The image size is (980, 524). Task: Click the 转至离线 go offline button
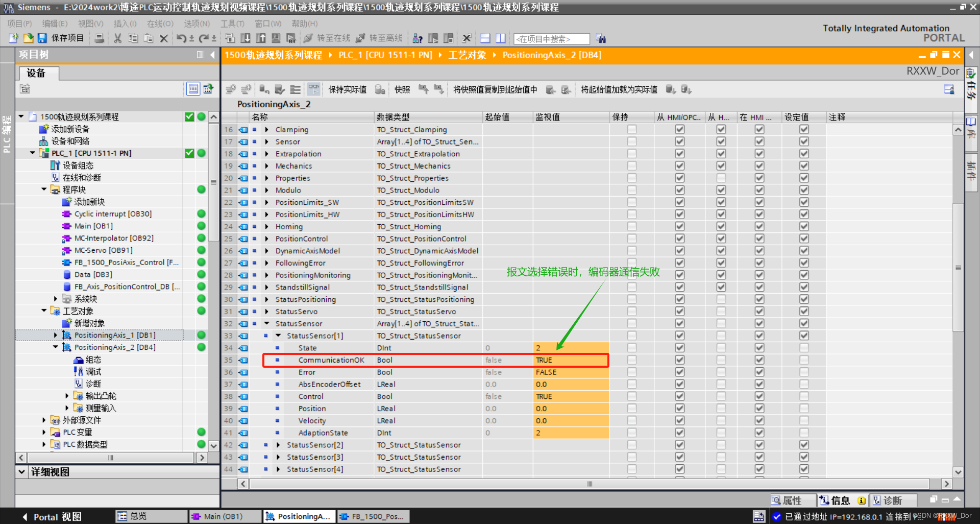point(379,38)
